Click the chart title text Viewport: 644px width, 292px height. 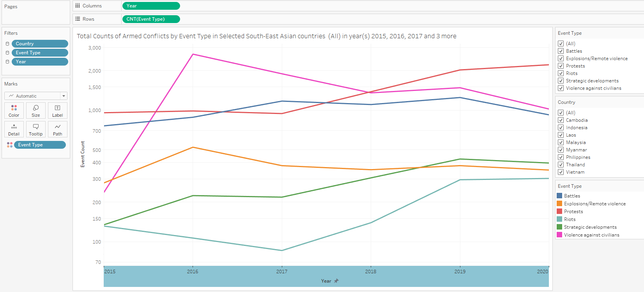pos(266,36)
